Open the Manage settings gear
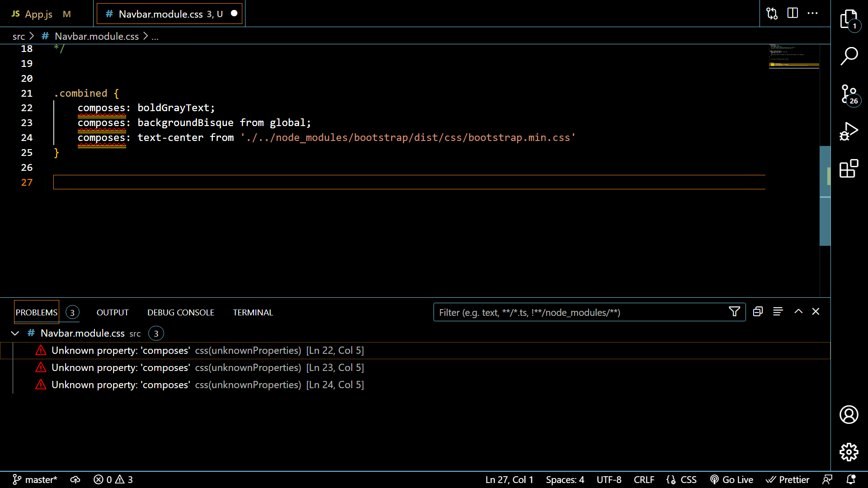Image resolution: width=868 pixels, height=488 pixels. click(849, 451)
